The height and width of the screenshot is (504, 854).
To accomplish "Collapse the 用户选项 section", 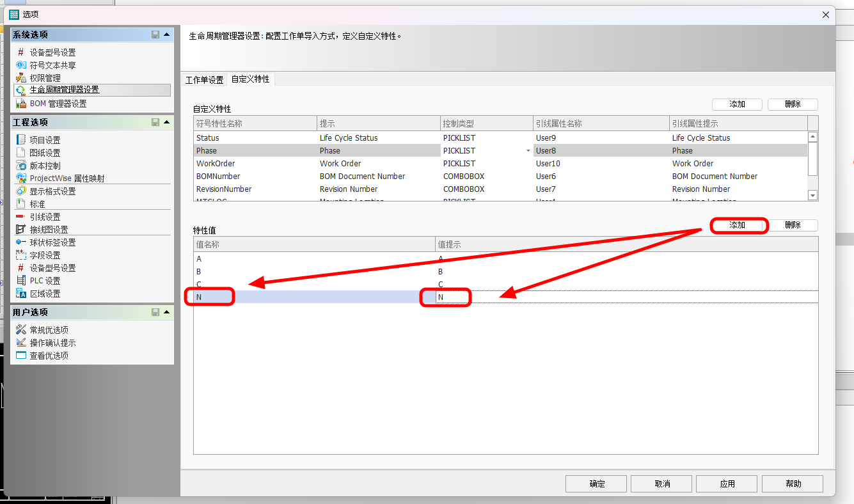I will point(167,312).
